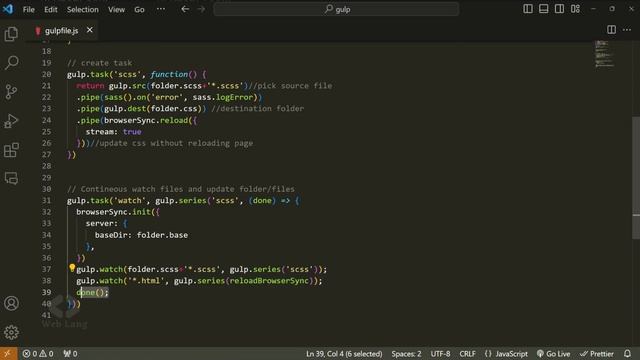Toggle the secondary side bar layout icon
This screenshot has height=360, width=640.
tap(560, 9)
